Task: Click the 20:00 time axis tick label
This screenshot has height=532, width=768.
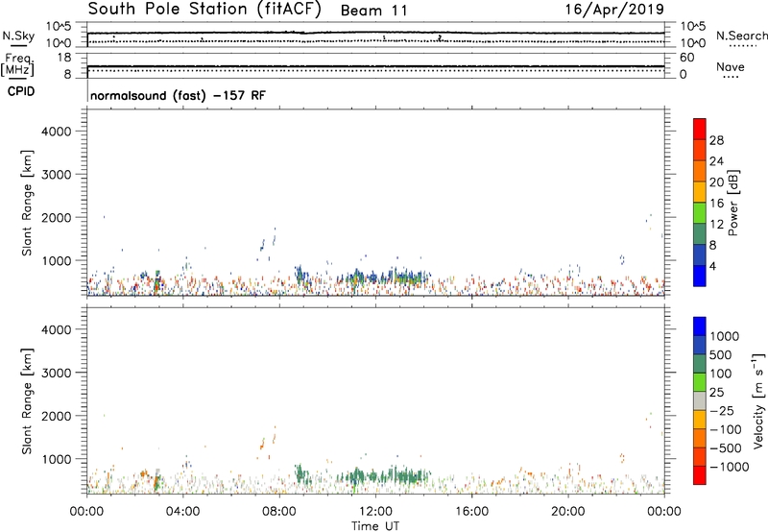Action: [568, 512]
